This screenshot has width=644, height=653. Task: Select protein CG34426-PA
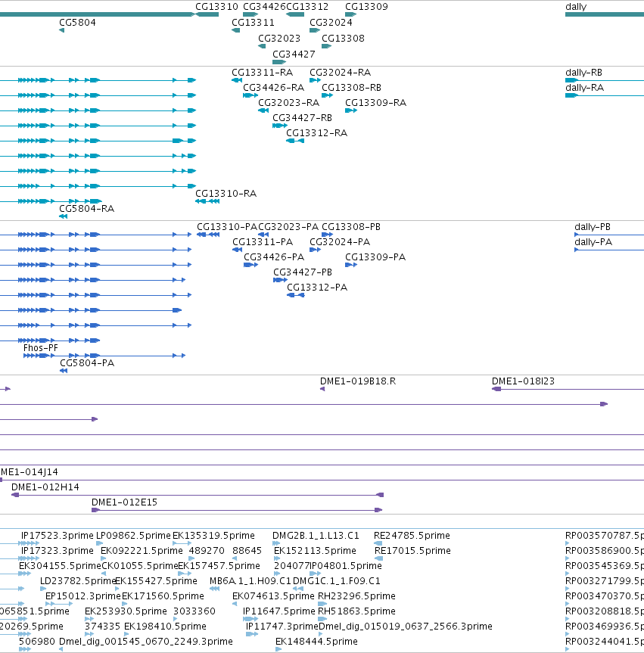tap(274, 257)
